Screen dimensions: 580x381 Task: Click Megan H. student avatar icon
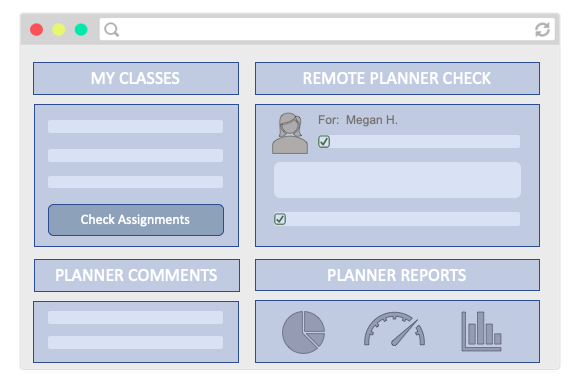[x=290, y=133]
